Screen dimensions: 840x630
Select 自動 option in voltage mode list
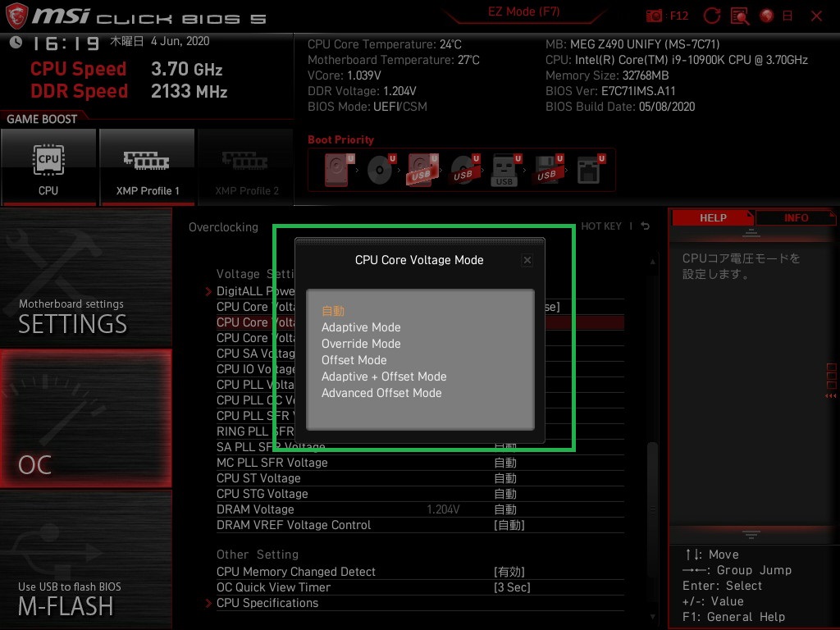(x=333, y=311)
